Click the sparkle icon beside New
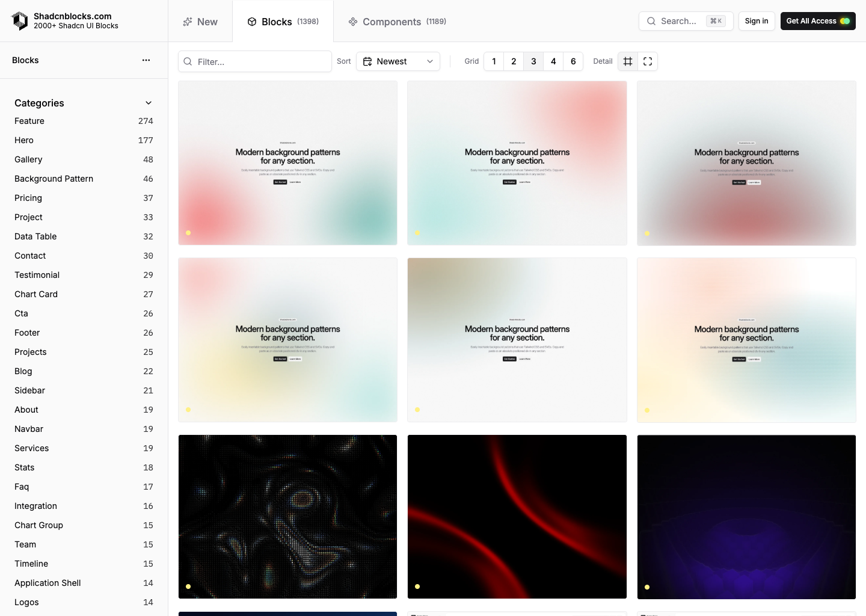This screenshot has width=866, height=616. 188,22
